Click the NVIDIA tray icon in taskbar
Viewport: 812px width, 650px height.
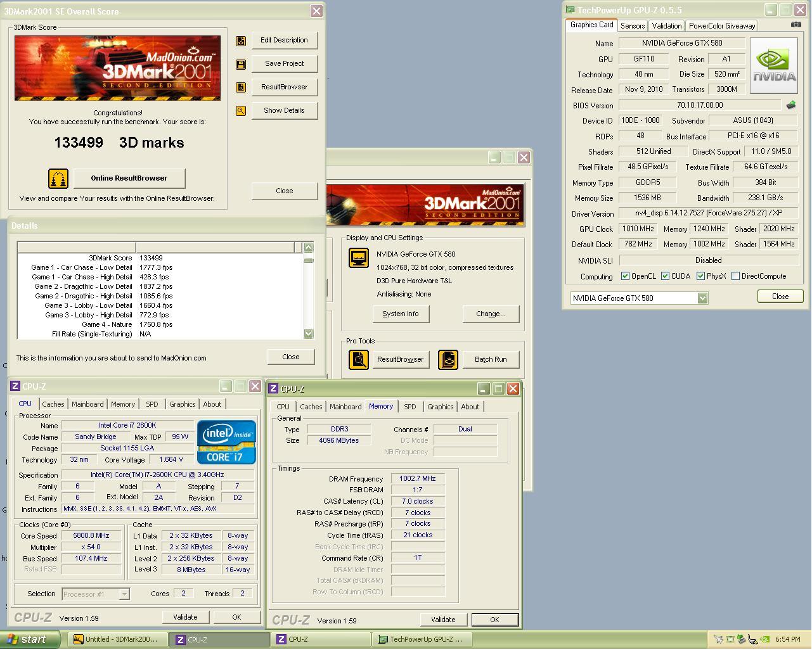pos(766,640)
